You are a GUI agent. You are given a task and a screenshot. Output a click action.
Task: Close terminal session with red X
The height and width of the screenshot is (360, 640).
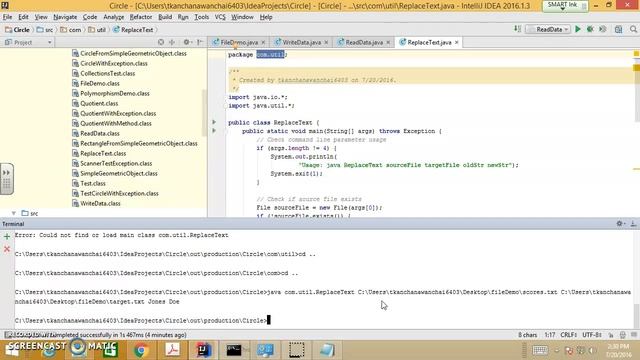coord(7,249)
